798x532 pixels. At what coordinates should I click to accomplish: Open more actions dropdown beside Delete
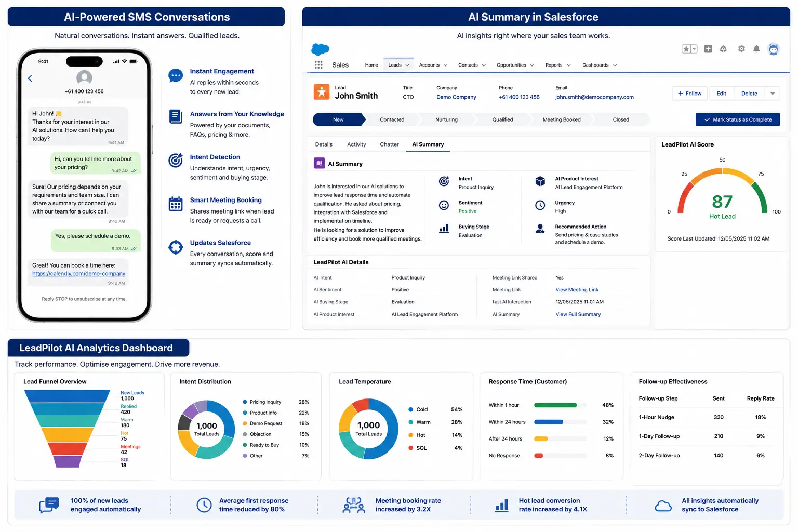(x=773, y=94)
